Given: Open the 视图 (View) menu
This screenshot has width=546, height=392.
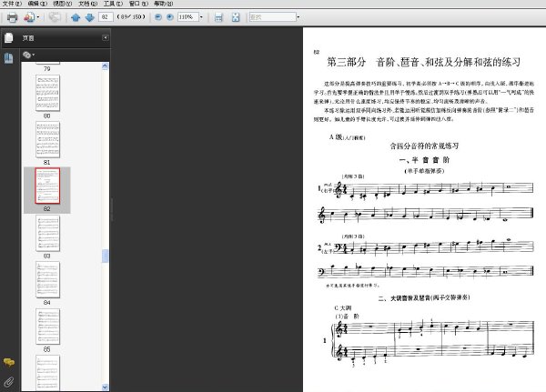Looking at the screenshot, I should 62,4.
